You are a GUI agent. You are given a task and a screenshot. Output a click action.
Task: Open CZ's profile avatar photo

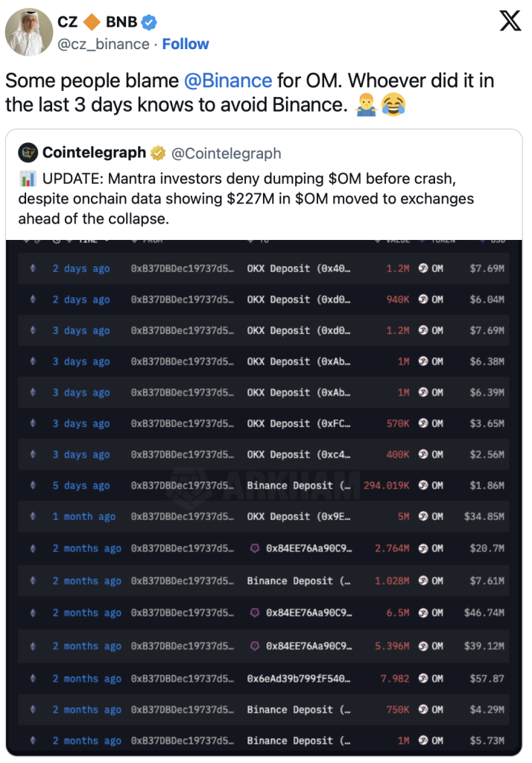click(x=29, y=31)
